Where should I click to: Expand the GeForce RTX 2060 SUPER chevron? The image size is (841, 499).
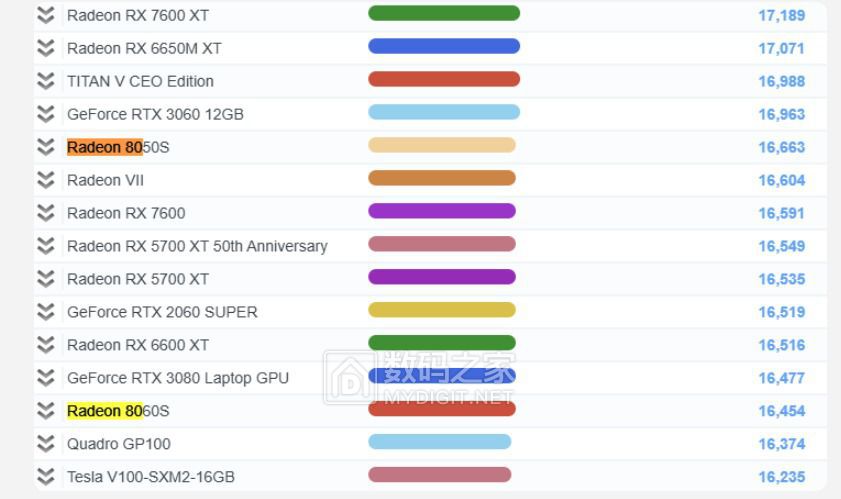46,312
